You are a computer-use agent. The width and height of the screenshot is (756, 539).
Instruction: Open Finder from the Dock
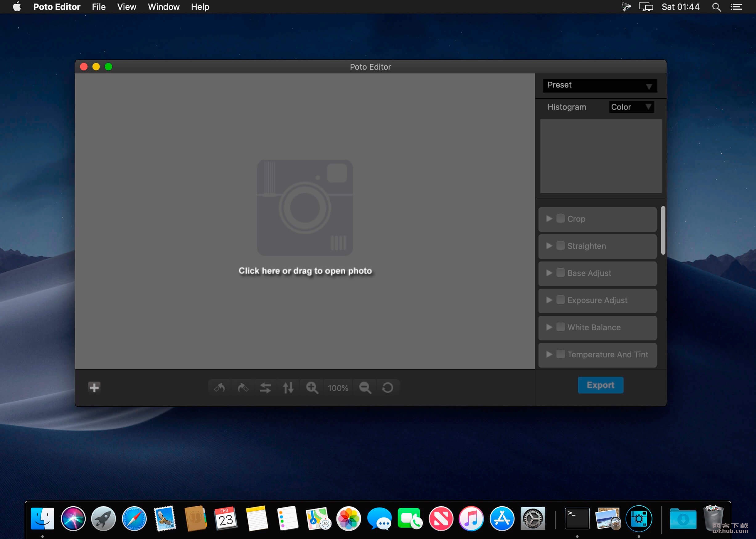(43, 519)
